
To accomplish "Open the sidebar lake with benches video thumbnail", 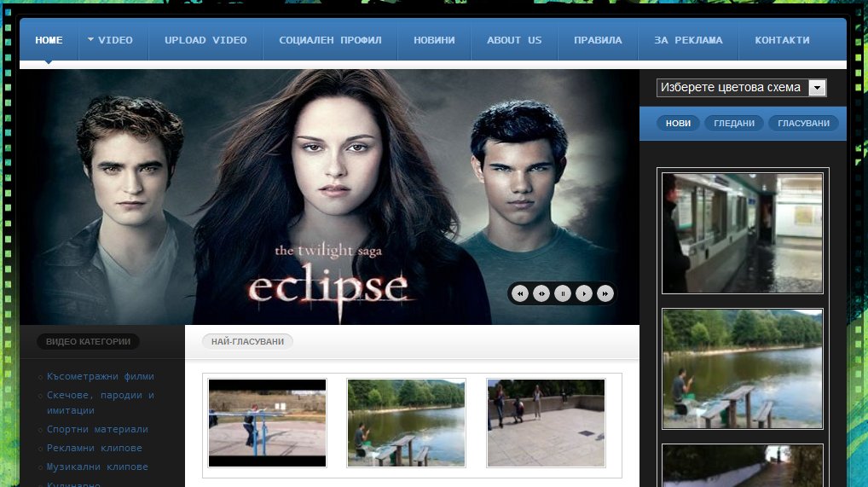I will 743,368.
